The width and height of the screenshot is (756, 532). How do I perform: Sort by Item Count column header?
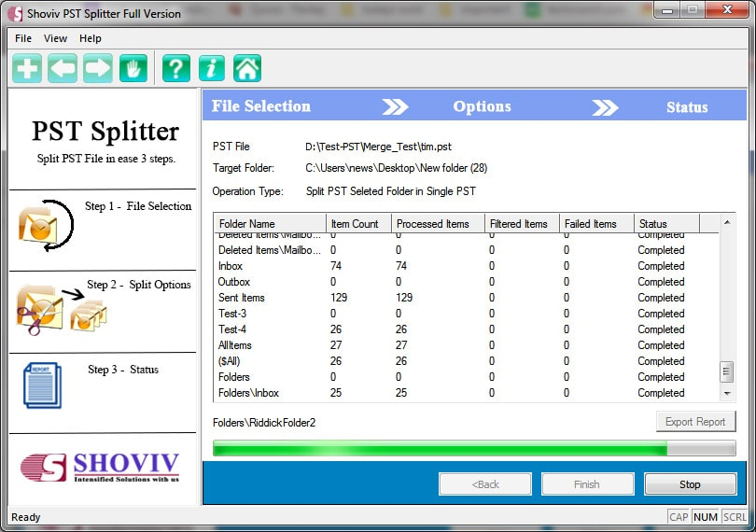click(358, 224)
